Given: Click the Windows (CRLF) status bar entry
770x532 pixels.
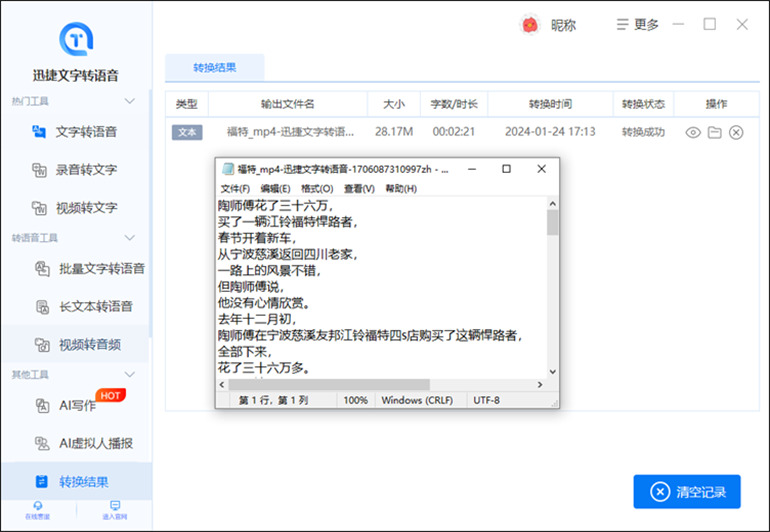Looking at the screenshot, I should pos(417,400).
